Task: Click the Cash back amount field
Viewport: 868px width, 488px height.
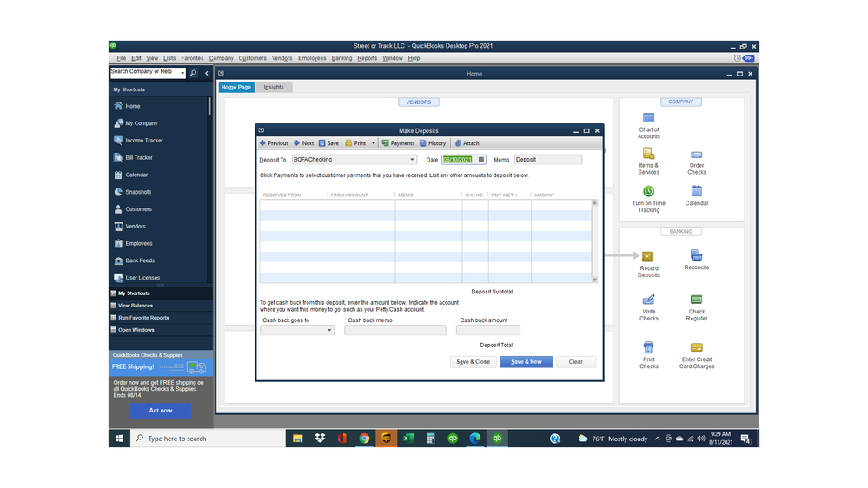Action: pyautogui.click(x=487, y=330)
